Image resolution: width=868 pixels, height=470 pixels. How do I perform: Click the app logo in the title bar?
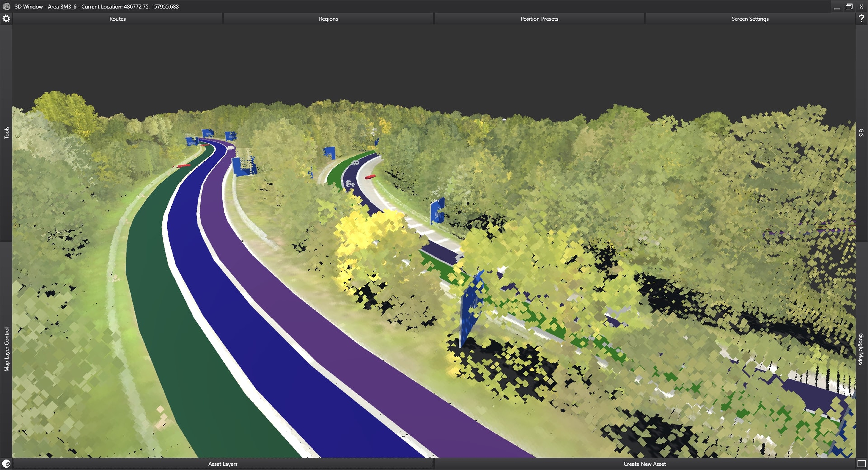[6, 6]
